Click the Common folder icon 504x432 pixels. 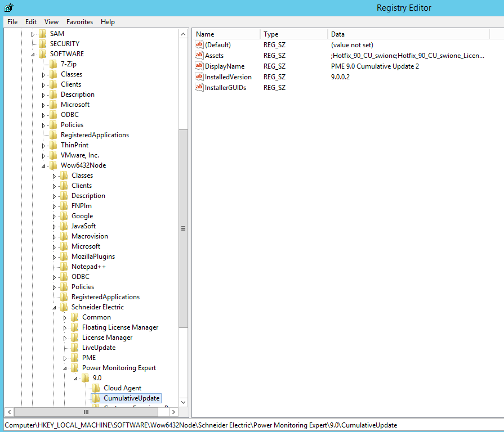point(74,317)
